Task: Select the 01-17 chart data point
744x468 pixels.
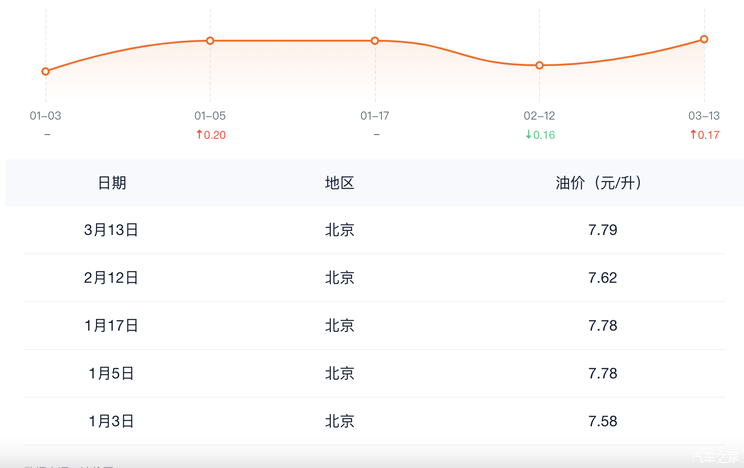Action: (375, 41)
